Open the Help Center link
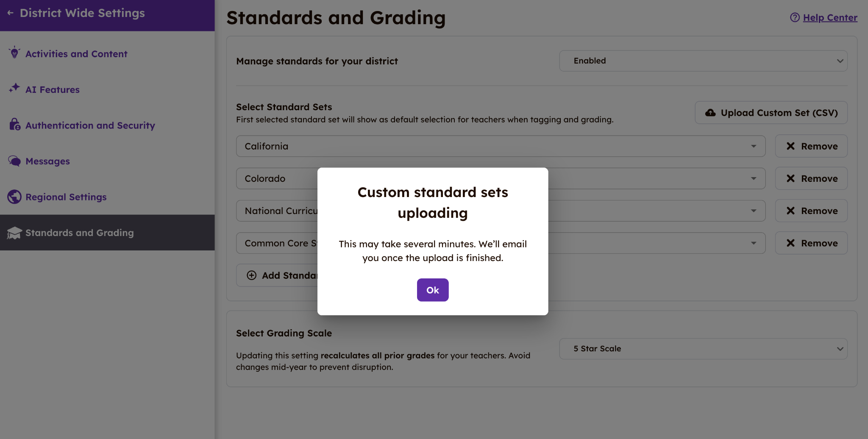Screen dimensions: 868x439 pyautogui.click(x=830, y=18)
